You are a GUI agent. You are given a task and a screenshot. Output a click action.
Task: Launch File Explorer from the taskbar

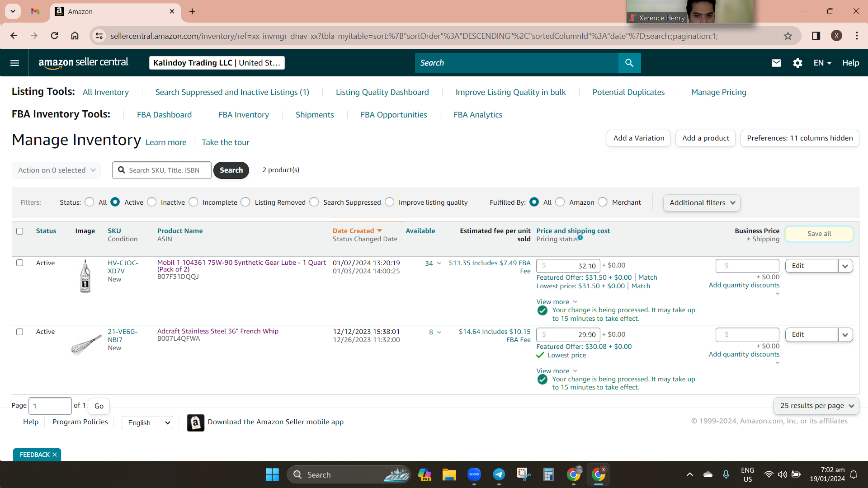click(x=449, y=474)
